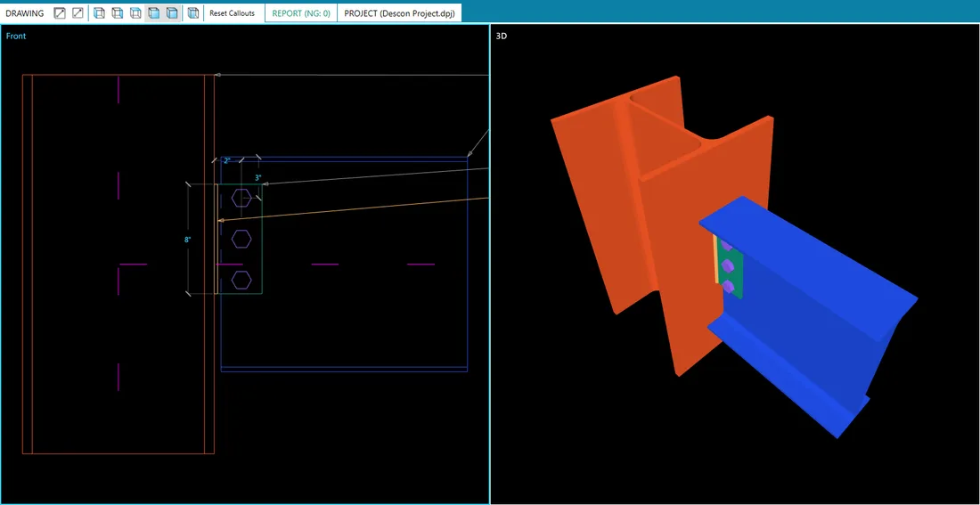Viewport: 980px width, 505px height.
Task: Select the middle hexagonal bolt in Front view
Action: 241,239
